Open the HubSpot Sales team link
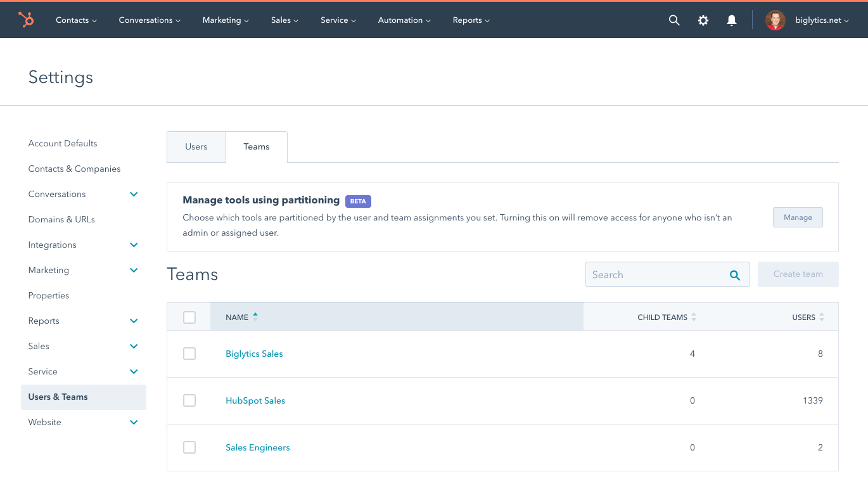Screen dimensions: 868x479 coord(255,400)
